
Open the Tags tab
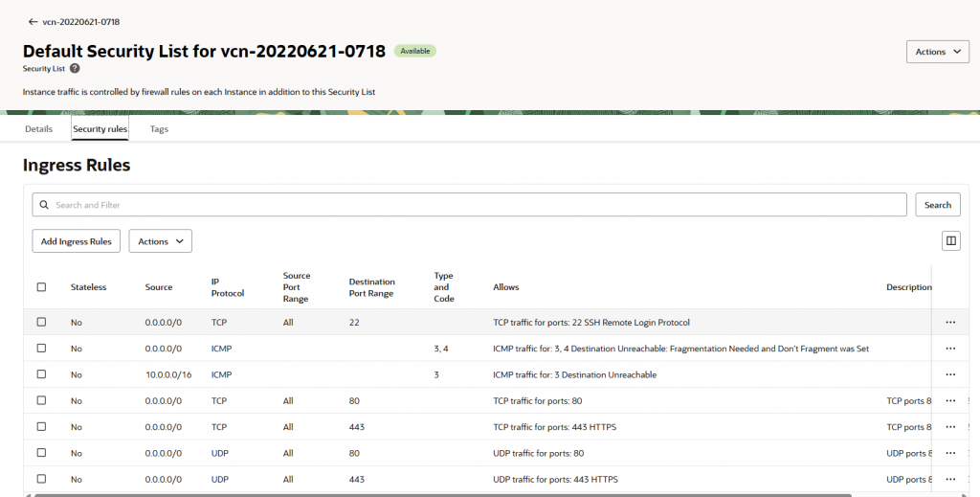[159, 129]
